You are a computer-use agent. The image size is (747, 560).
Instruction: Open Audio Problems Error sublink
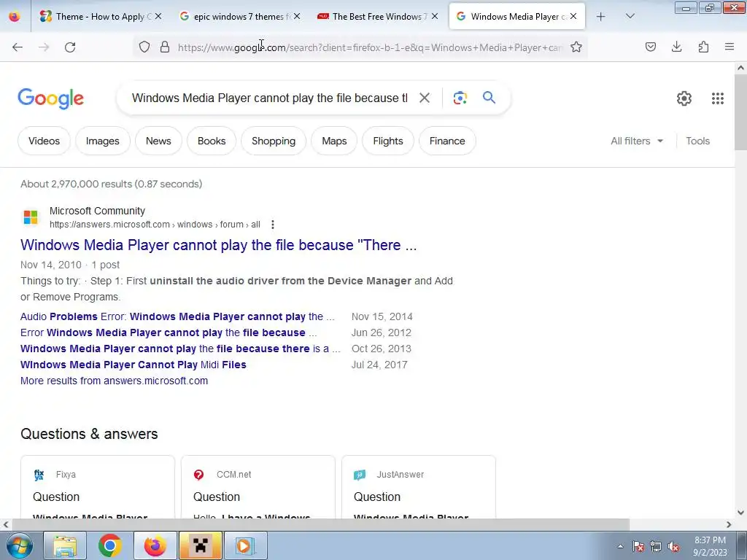177,316
